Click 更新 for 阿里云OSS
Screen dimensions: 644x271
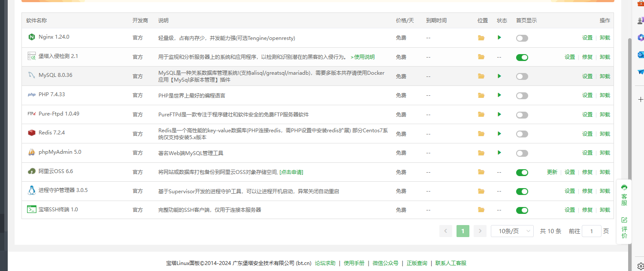point(552,172)
